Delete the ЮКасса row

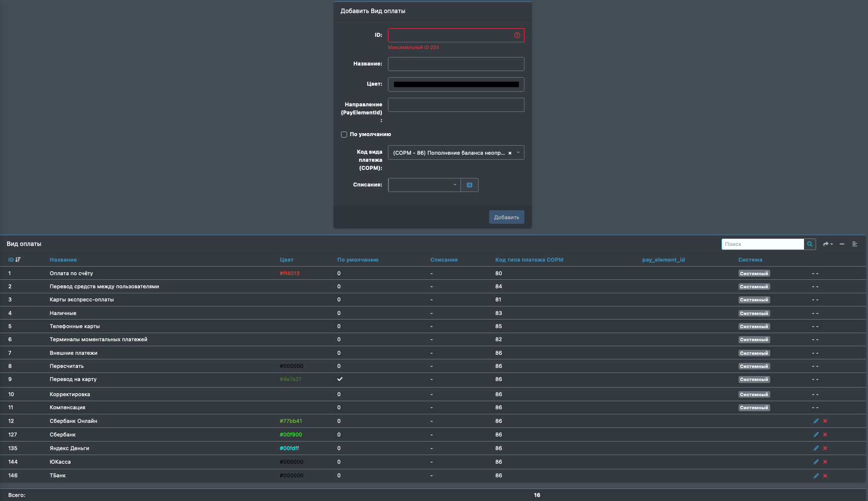tap(825, 462)
